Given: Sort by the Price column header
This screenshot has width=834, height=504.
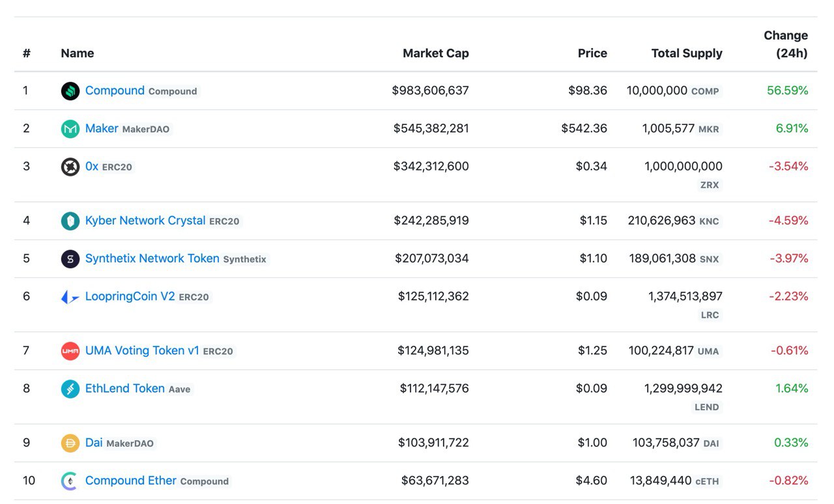Looking at the screenshot, I should pos(592,53).
